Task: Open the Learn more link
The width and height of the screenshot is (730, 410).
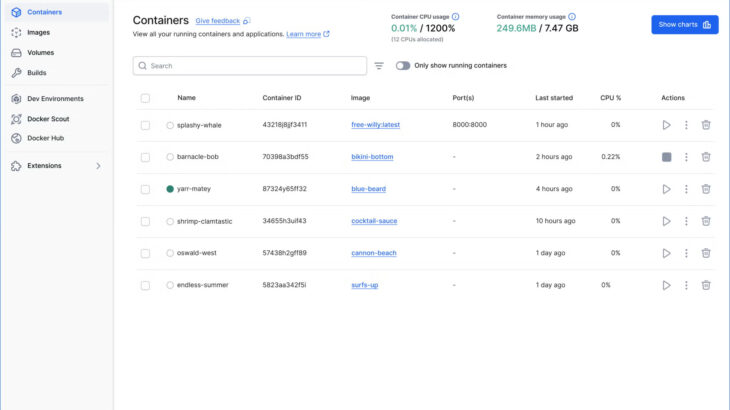Action: coord(304,34)
